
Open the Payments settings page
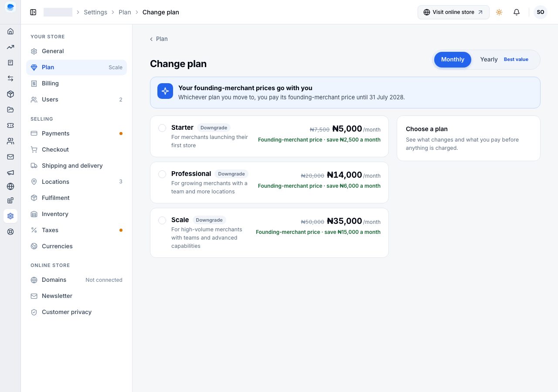[77, 134]
